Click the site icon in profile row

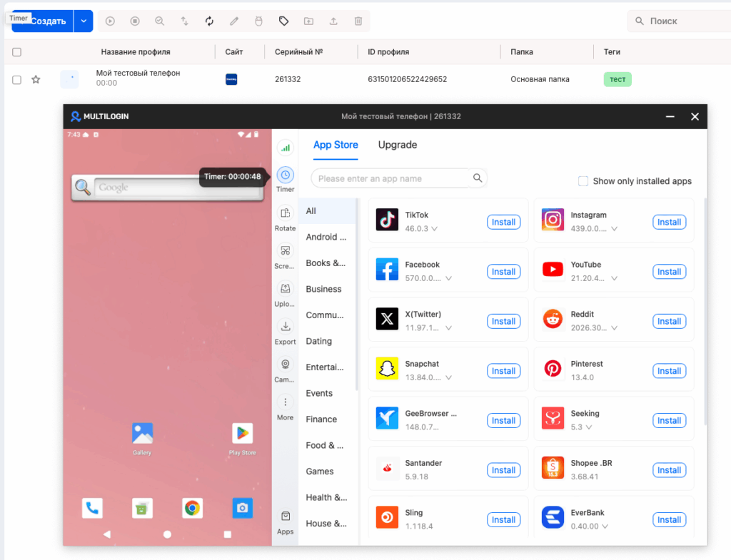point(231,79)
